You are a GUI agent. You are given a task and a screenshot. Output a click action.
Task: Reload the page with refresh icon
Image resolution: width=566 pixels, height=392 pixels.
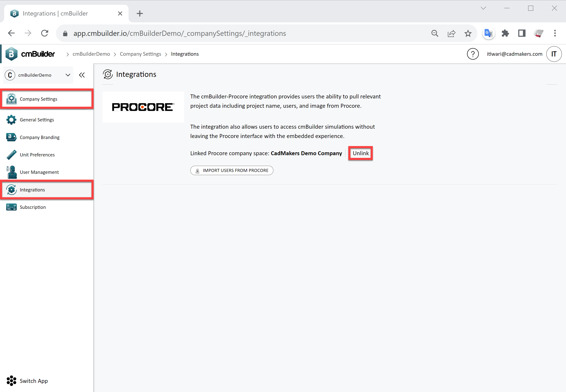coord(45,33)
